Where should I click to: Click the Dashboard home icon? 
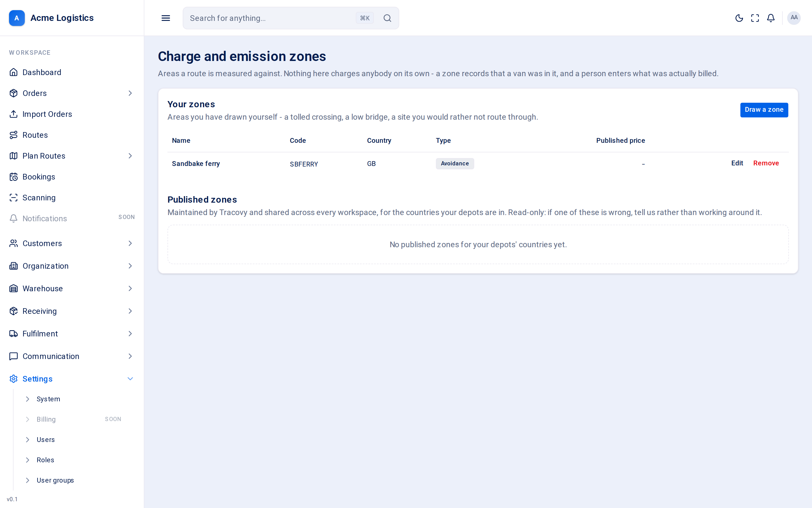pyautogui.click(x=14, y=72)
